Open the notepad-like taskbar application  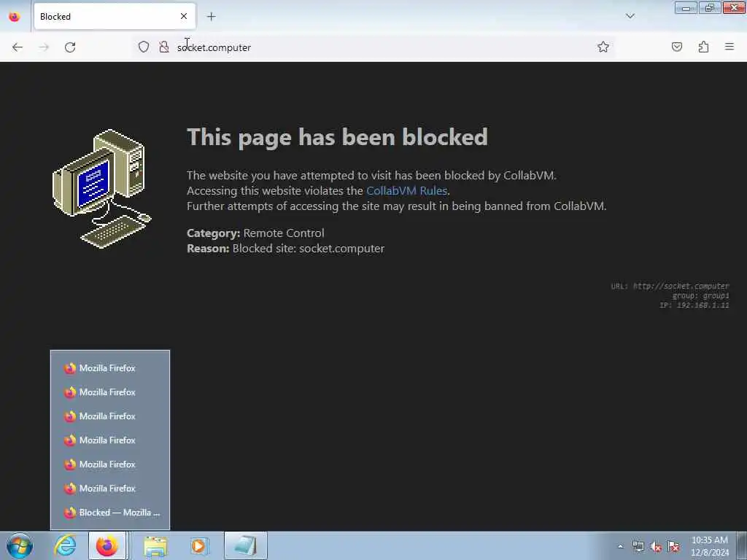point(245,545)
